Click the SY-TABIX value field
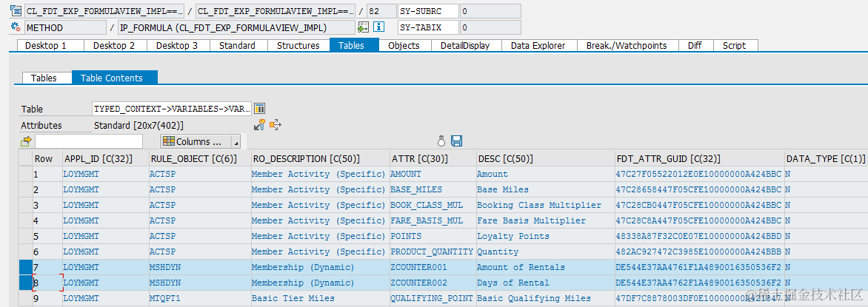Image resolution: width=868 pixels, height=307 pixels. [x=490, y=27]
